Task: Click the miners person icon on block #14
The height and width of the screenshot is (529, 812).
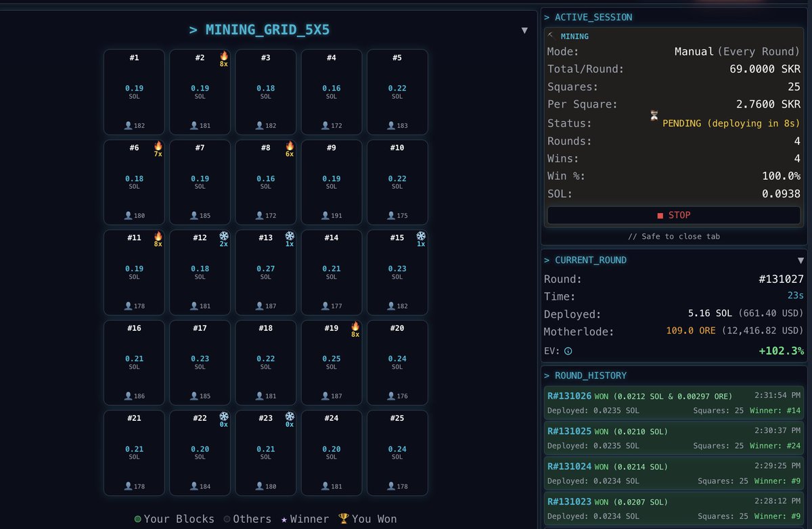Action: click(x=325, y=306)
